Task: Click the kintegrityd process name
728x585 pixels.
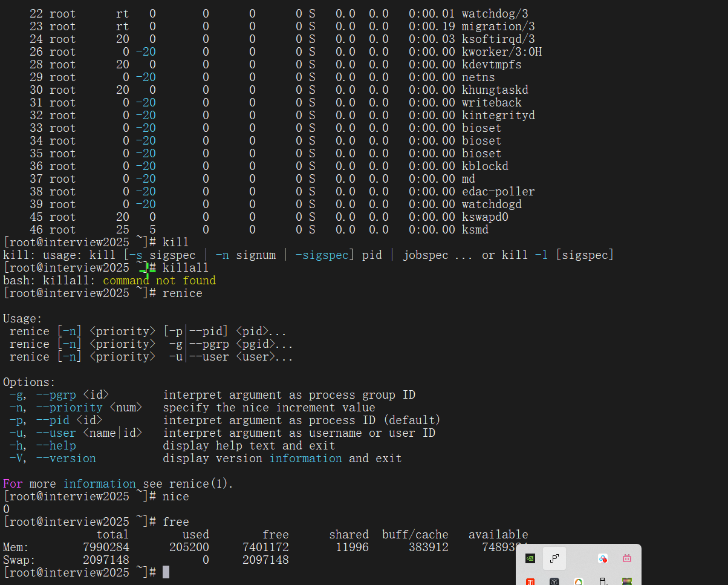Action: [498, 115]
